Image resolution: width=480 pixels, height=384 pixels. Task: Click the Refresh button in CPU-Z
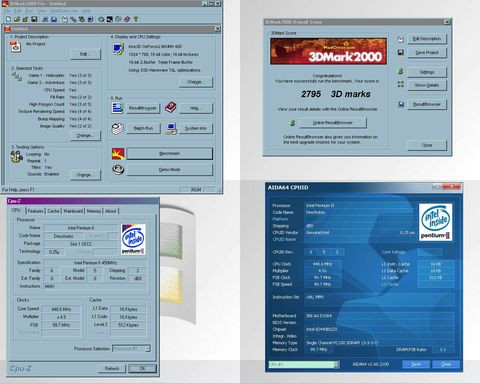pos(112,368)
